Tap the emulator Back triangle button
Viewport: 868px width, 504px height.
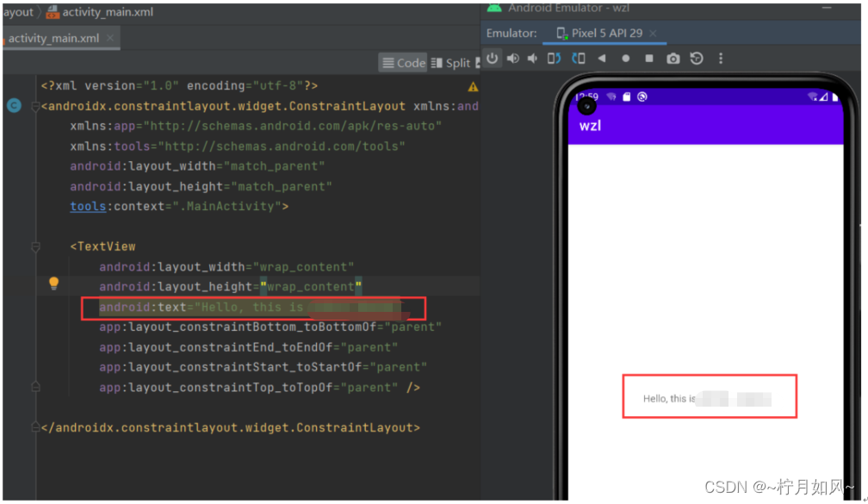pyautogui.click(x=602, y=59)
